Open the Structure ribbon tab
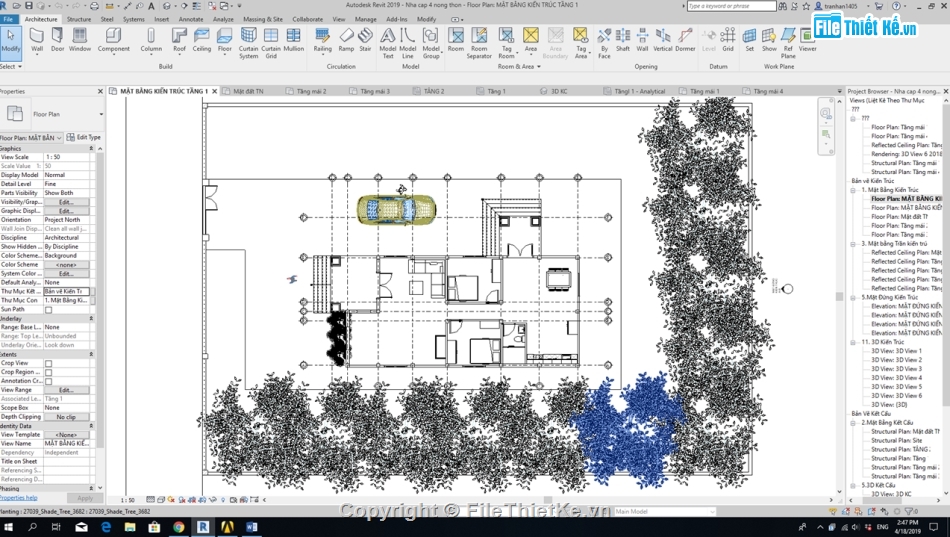 [x=79, y=19]
